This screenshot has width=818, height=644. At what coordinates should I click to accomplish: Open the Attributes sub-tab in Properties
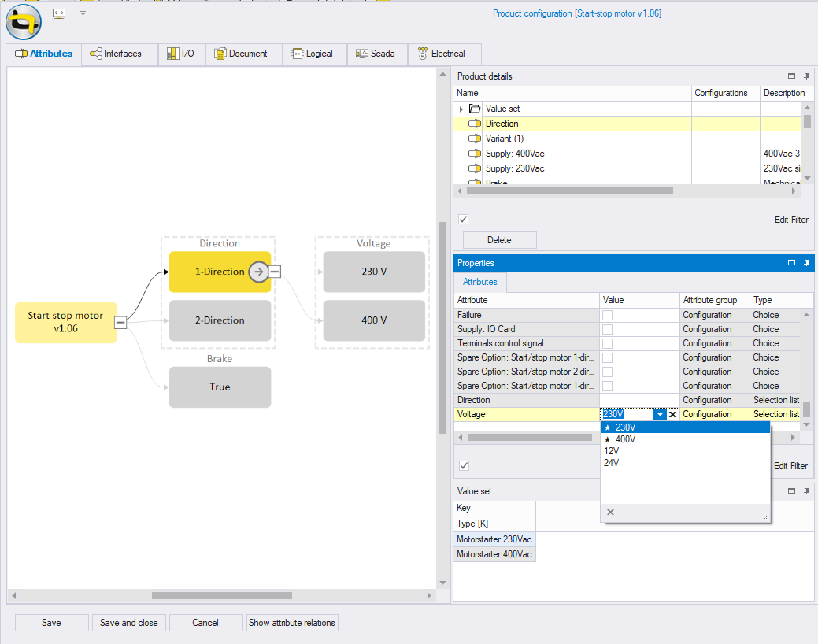(x=480, y=282)
